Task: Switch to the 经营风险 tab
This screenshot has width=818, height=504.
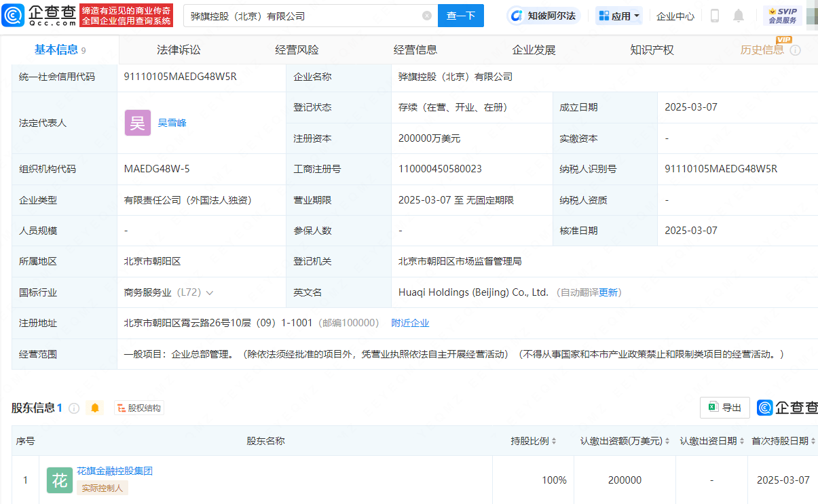Action: coord(297,50)
